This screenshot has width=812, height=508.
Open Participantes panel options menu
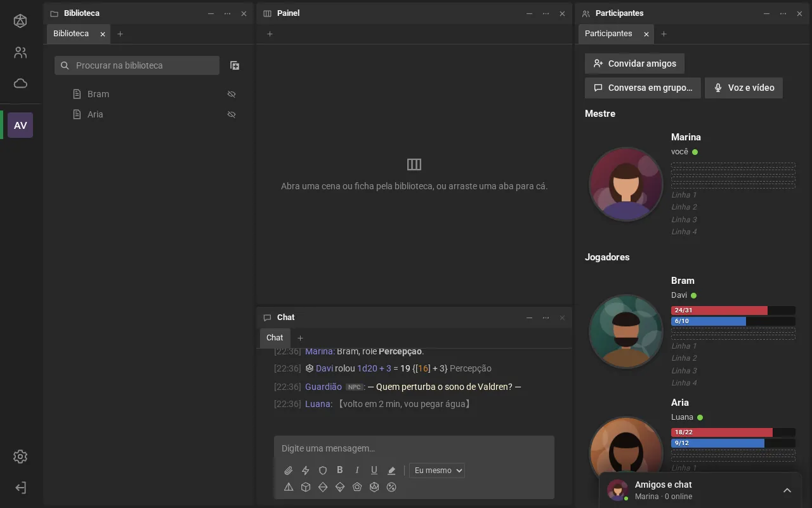(x=783, y=13)
